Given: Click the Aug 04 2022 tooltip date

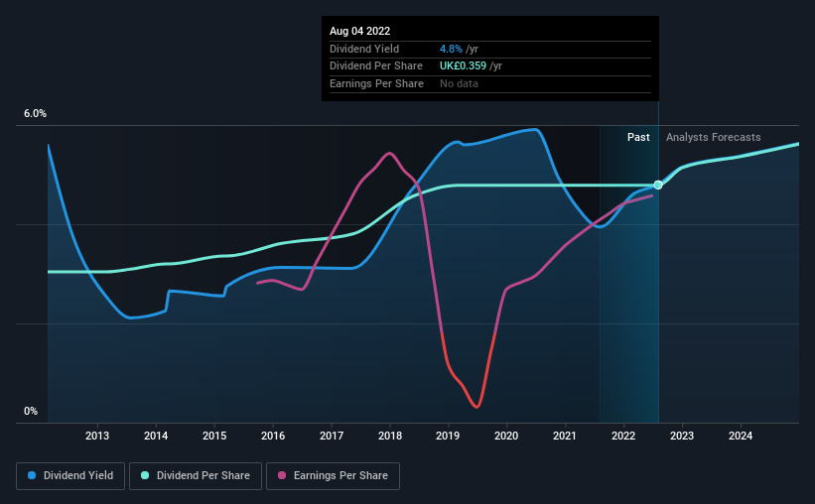Looking at the screenshot, I should (x=359, y=31).
